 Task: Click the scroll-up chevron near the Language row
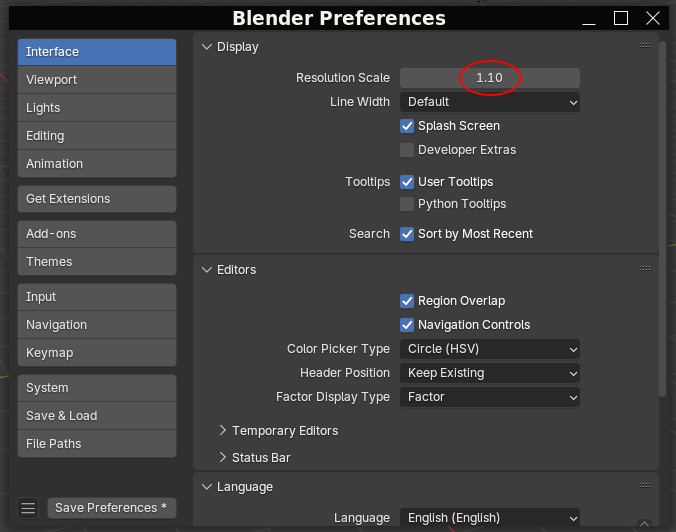(644, 523)
